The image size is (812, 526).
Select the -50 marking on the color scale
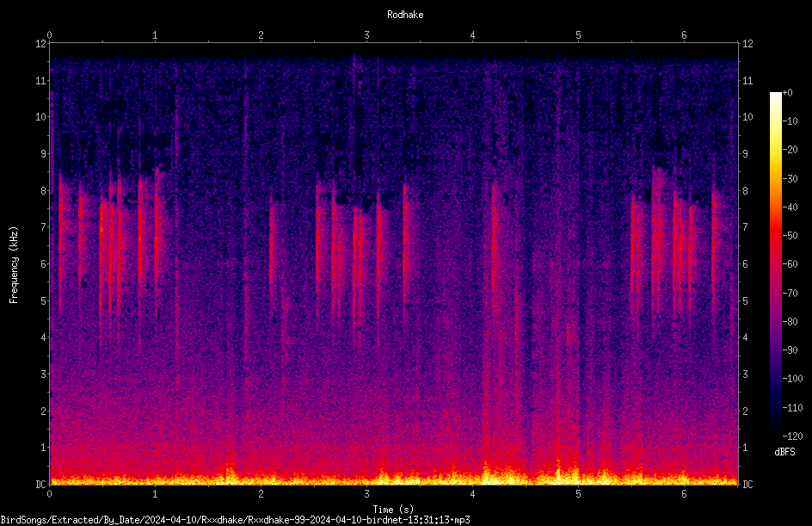tap(790, 236)
